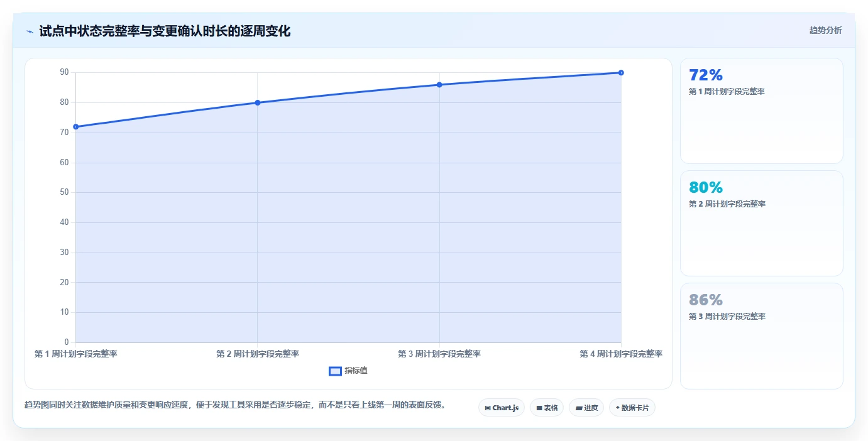Click the x-axis label 第 3 周计划字段完整率
This screenshot has height=441, width=868.
tap(439, 354)
